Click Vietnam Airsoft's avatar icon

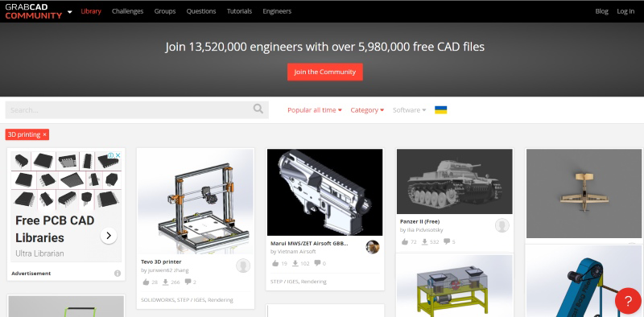(373, 247)
